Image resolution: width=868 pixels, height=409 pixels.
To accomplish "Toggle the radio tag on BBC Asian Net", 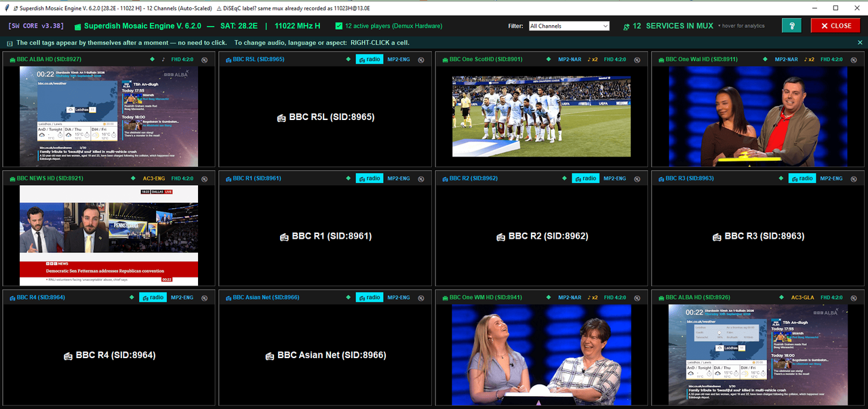I will (x=370, y=298).
